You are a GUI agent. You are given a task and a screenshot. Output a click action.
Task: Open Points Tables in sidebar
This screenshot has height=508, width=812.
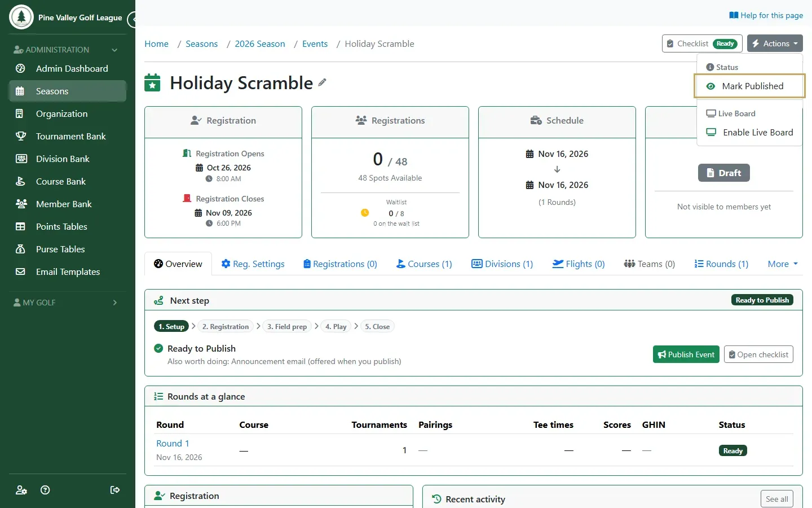68,226
